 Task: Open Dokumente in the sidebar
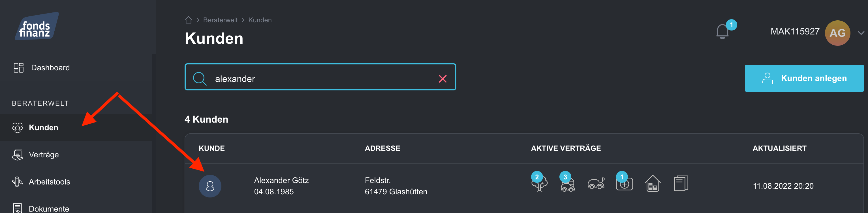click(x=49, y=209)
